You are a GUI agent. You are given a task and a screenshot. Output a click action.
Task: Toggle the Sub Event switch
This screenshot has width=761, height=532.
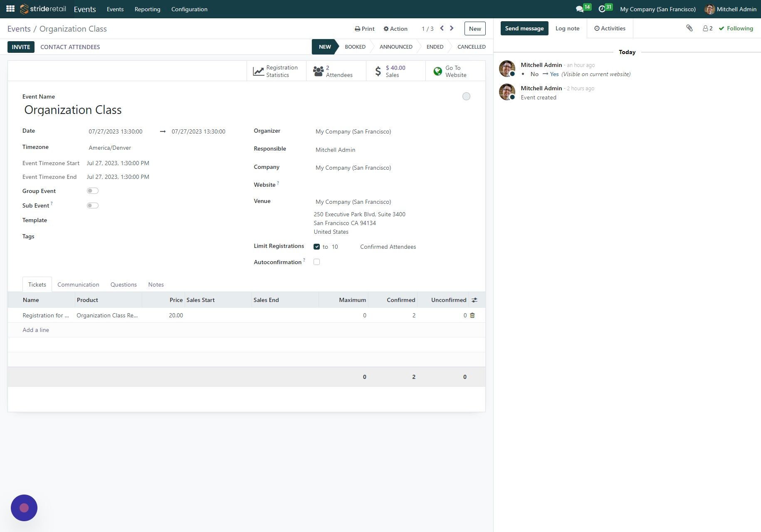coord(93,205)
